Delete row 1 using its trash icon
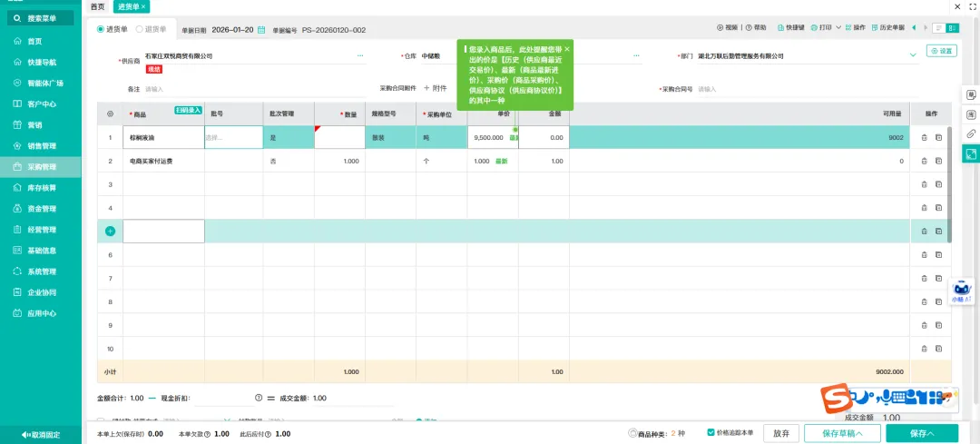This screenshot has height=444, width=980. tap(924, 138)
